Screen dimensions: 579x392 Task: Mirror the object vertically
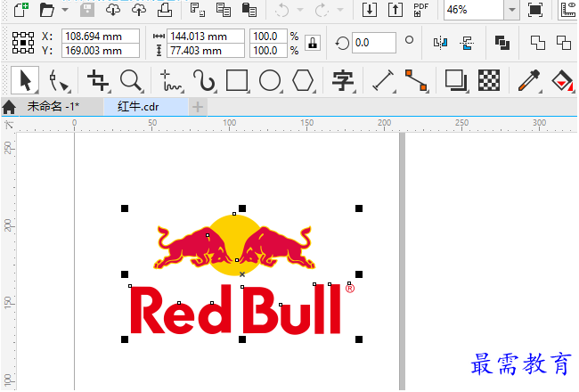click(467, 43)
